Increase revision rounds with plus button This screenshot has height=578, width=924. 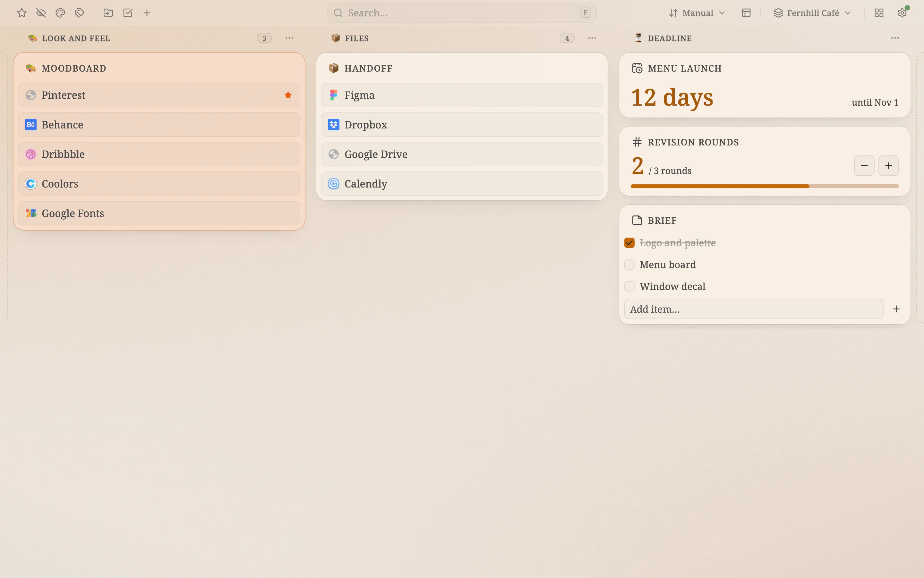click(888, 165)
